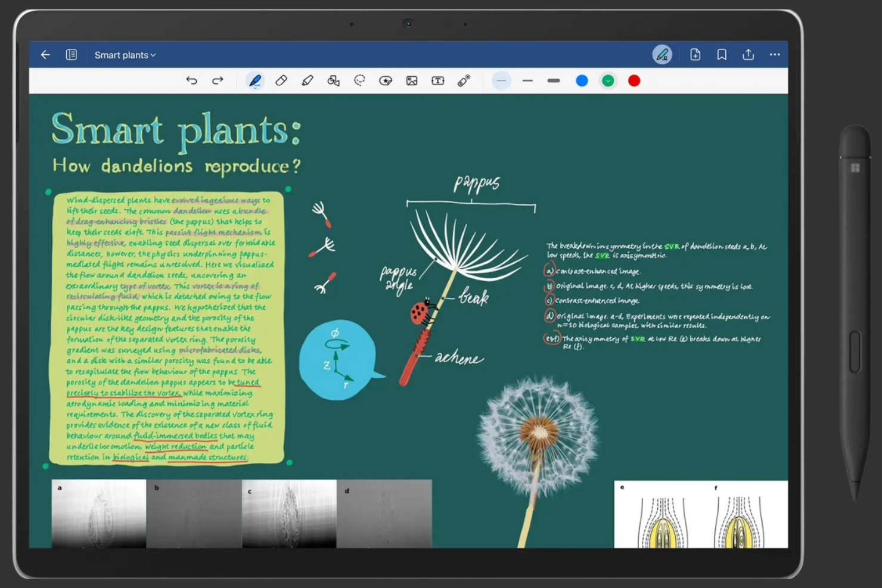This screenshot has width=882, height=588.
Task: Select the Text box tool
Action: click(437, 80)
